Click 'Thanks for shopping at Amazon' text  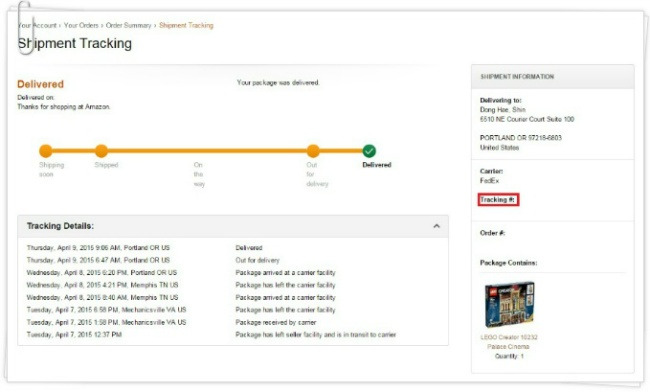pyautogui.click(x=64, y=107)
